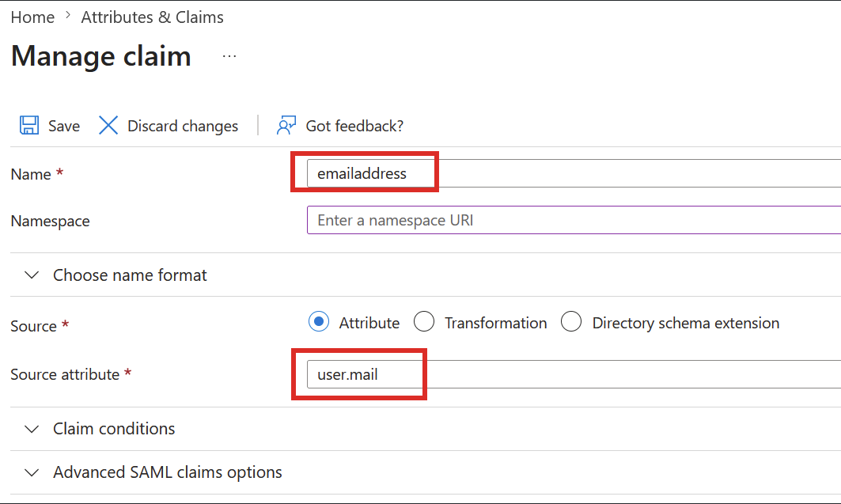
Task: Navigate to Attributes & Claims breadcrumb
Action: (152, 17)
